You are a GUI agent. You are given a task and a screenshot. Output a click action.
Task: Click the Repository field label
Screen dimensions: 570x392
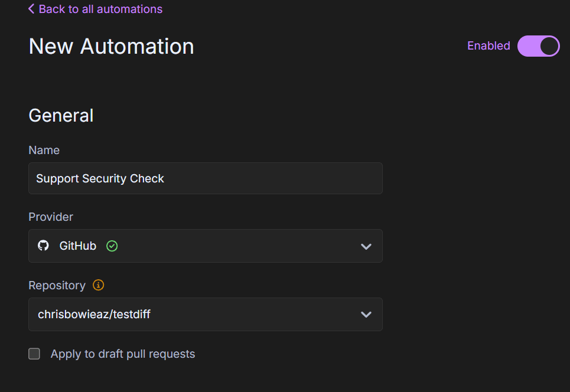57,285
